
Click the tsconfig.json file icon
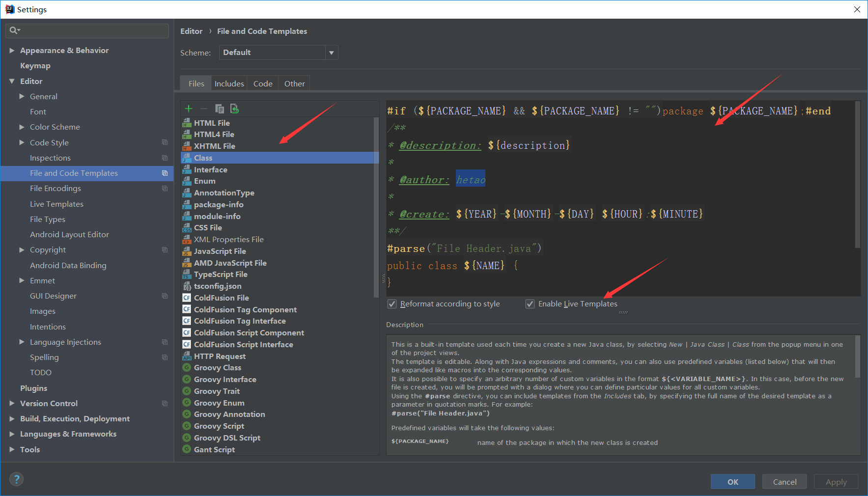pos(187,286)
